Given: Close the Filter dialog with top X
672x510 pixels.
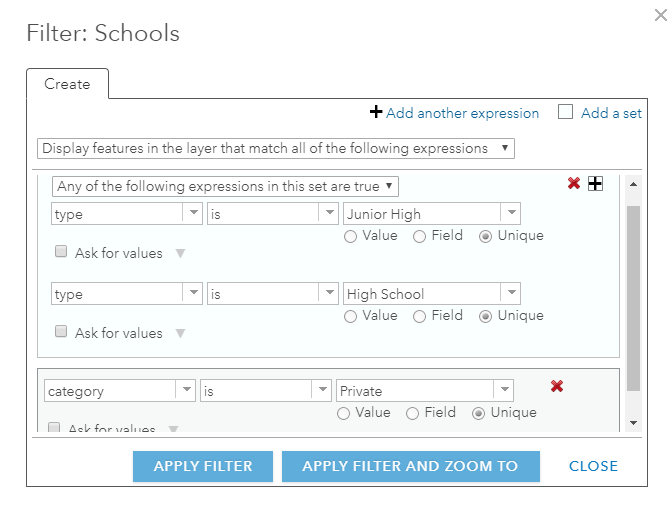Looking at the screenshot, I should coord(659,18).
